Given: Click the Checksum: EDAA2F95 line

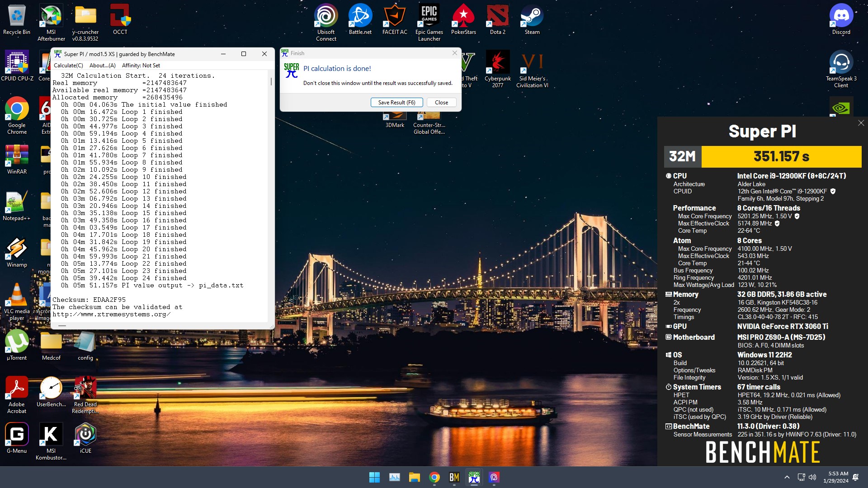Looking at the screenshot, I should pos(89,300).
